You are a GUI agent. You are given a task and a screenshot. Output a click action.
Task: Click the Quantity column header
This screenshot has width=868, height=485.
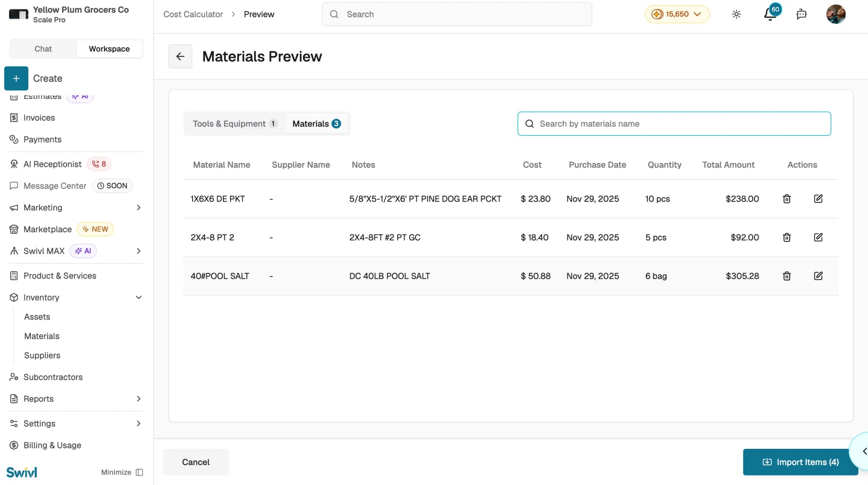664,165
